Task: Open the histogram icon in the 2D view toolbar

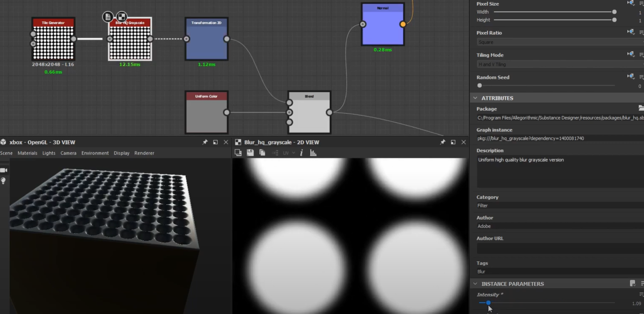Action: (313, 153)
